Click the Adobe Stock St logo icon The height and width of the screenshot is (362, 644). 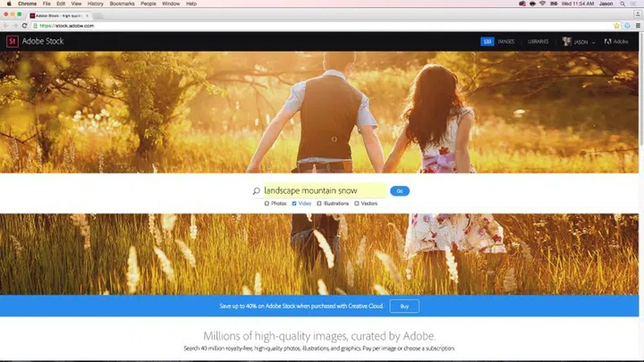[x=13, y=41]
